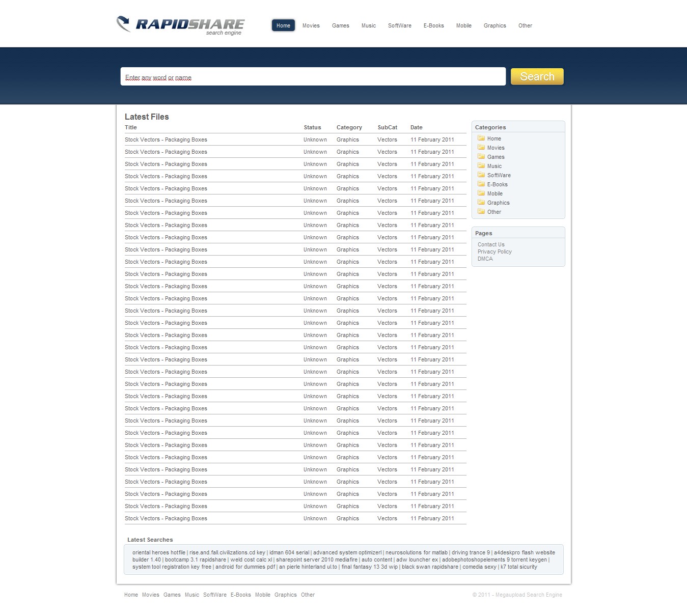Click 'driving trance 9' latest search
Viewport: 687px width, 616px height.
pos(471,552)
